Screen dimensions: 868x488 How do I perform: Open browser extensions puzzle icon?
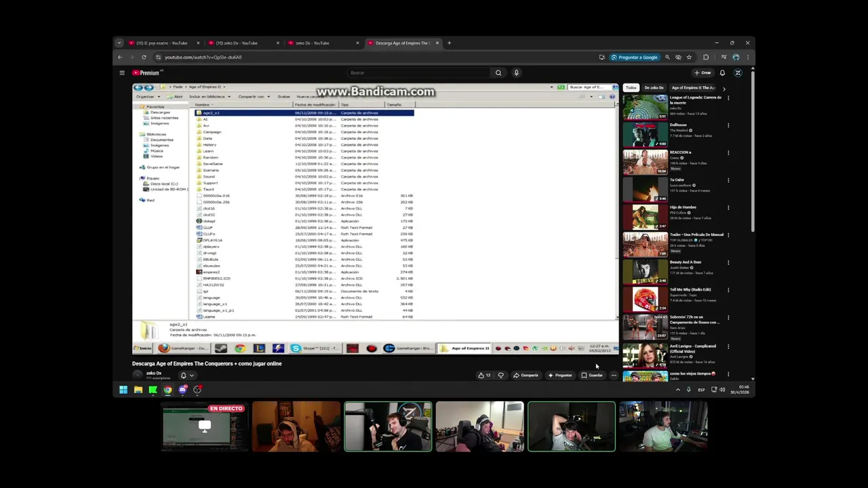[x=706, y=57]
